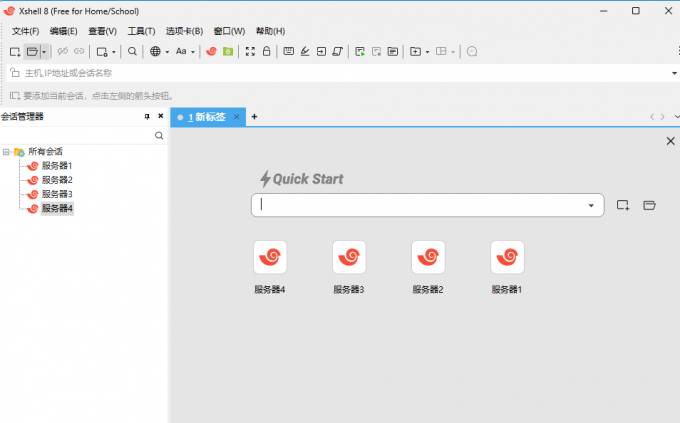Switch to the 1 新标签 tab
680x423 pixels.
click(207, 117)
